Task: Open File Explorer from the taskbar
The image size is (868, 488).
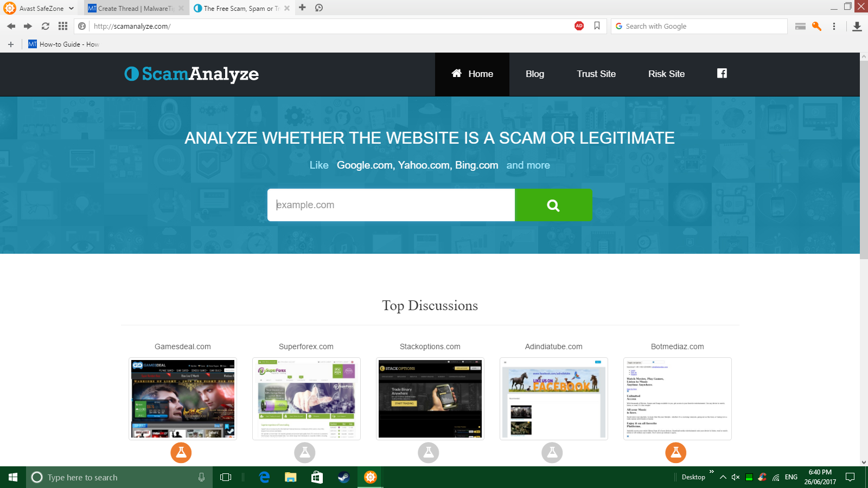Action: pyautogui.click(x=291, y=477)
